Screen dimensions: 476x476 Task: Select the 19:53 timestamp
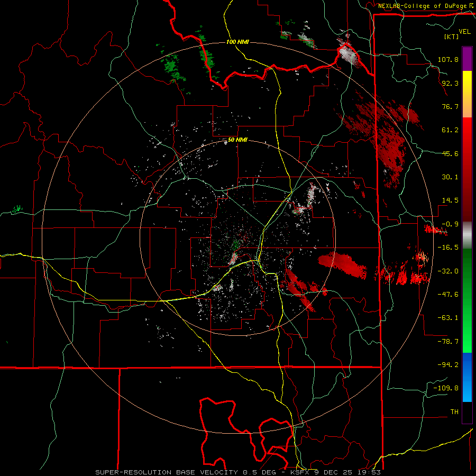(368, 472)
